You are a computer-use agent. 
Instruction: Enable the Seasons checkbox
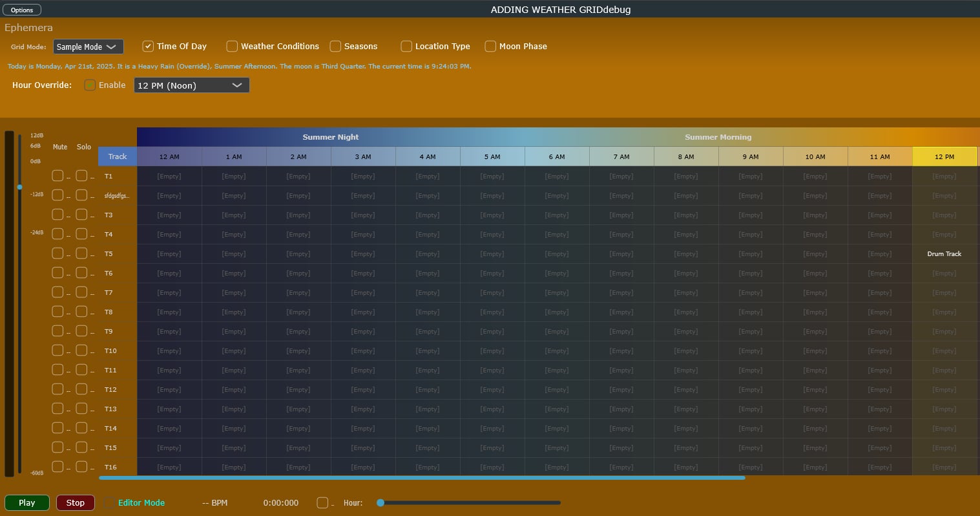335,46
